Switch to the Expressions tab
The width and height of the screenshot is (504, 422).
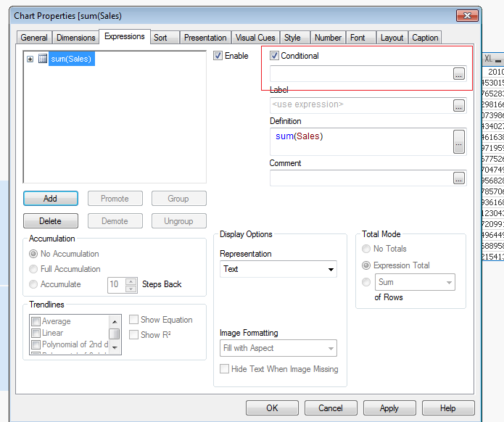coord(125,36)
